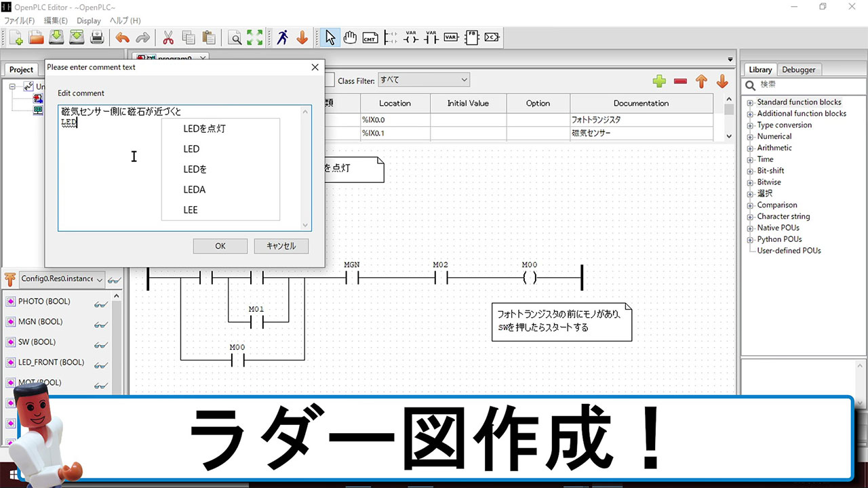Start PLC simulation with the running man icon
The image size is (868, 488).
(x=282, y=38)
